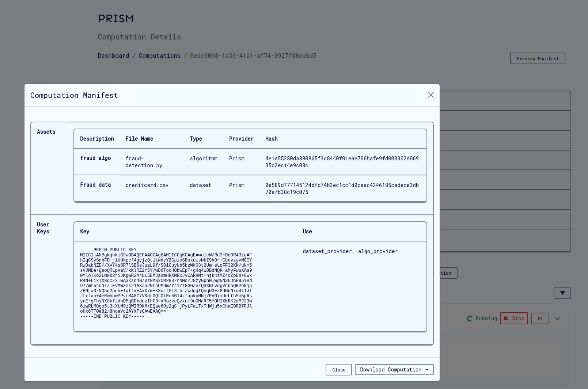Click the Use column header

(x=307, y=232)
